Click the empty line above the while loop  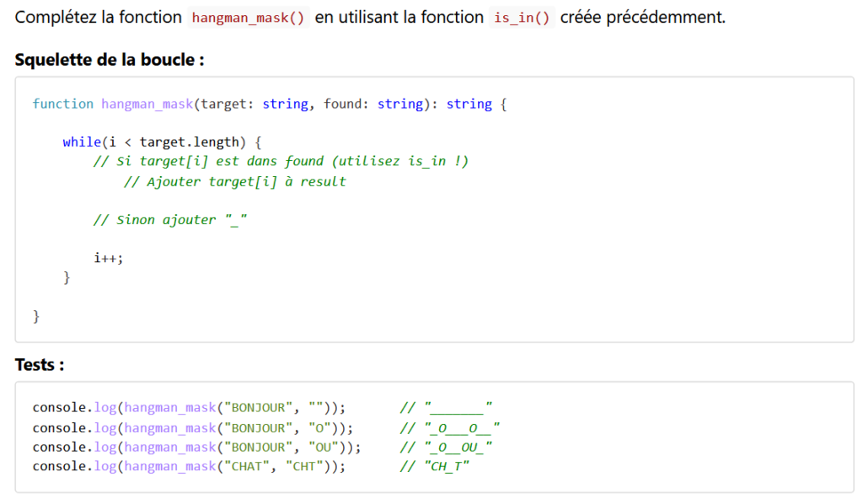point(253,123)
